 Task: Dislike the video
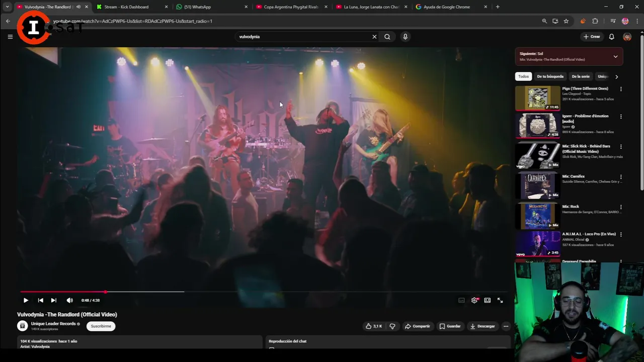tap(392, 326)
